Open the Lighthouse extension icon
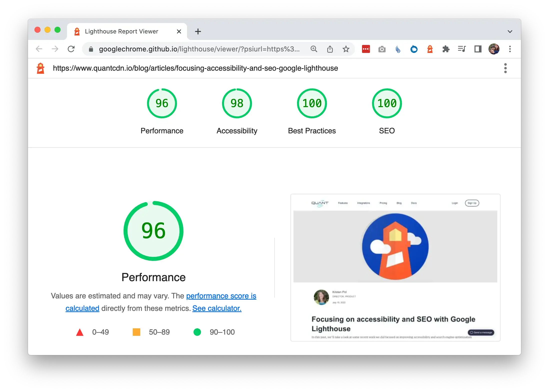 [x=429, y=49]
